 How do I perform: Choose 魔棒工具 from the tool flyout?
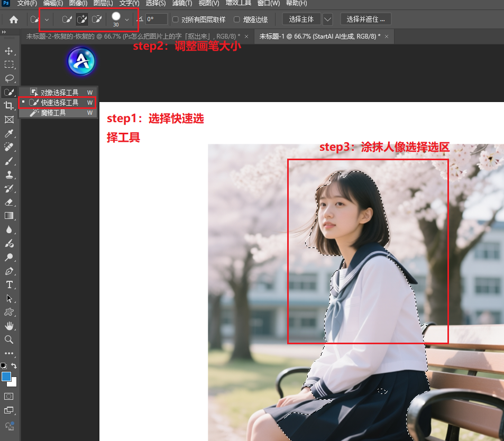tap(58, 112)
